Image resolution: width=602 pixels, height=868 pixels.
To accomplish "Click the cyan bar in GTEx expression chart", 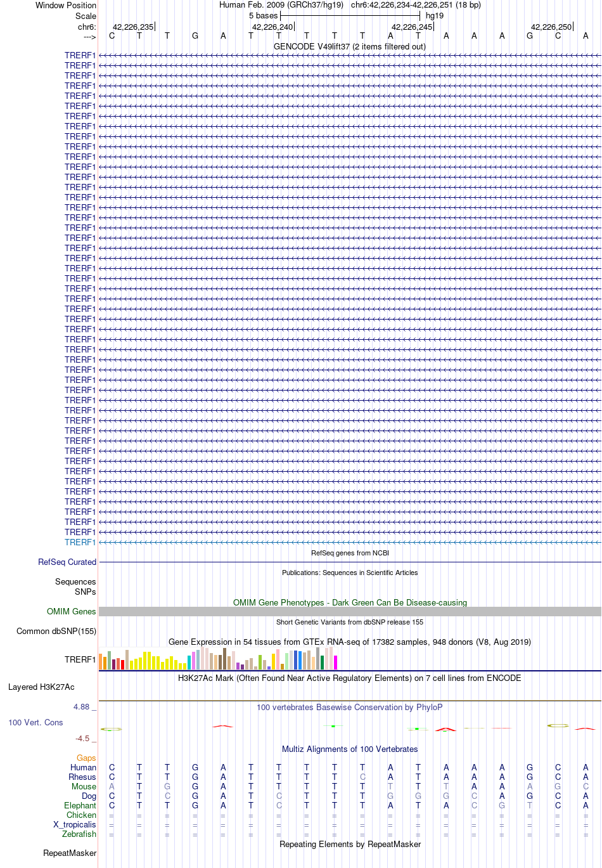I will click(x=189, y=663).
